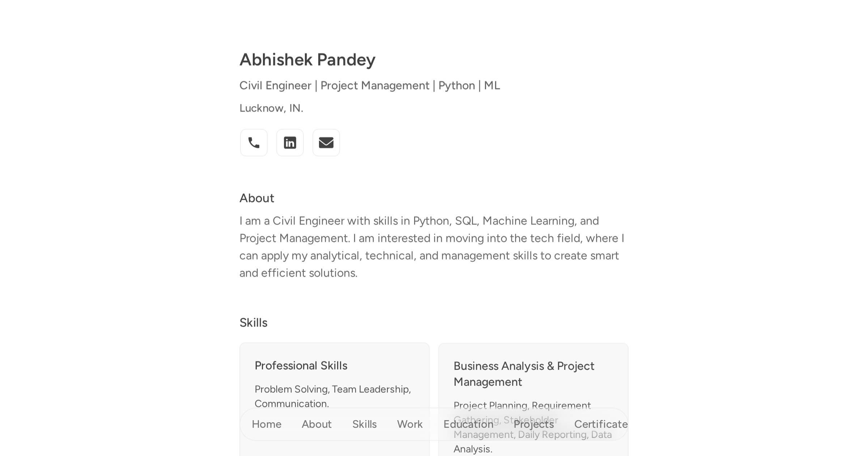Click the telephone icon for contact
The height and width of the screenshot is (456, 868).
[254, 143]
